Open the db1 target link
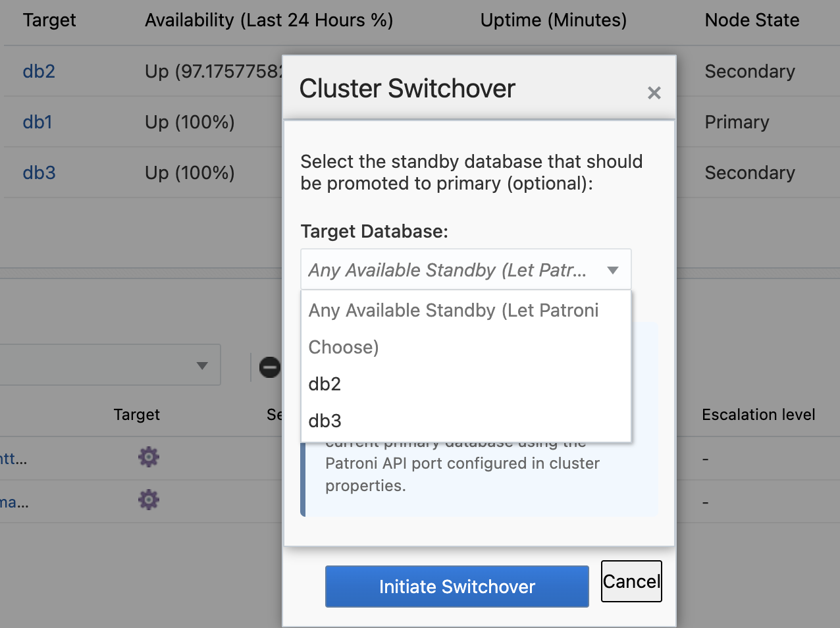This screenshot has height=628, width=840. click(x=38, y=122)
